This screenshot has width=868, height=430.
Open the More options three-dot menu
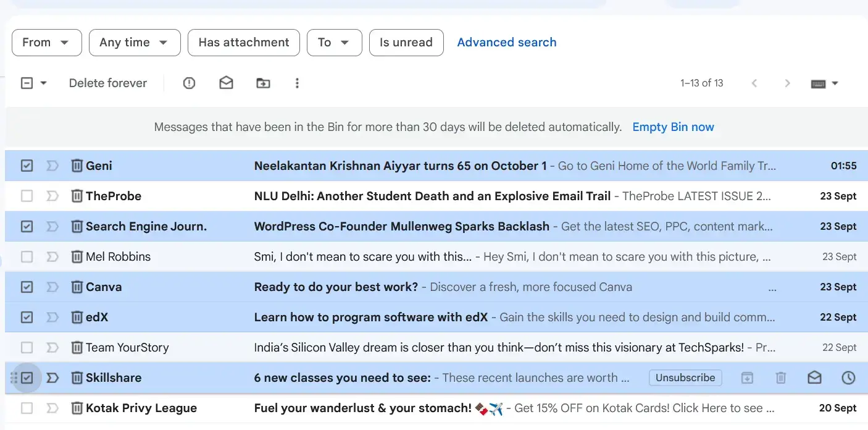297,83
